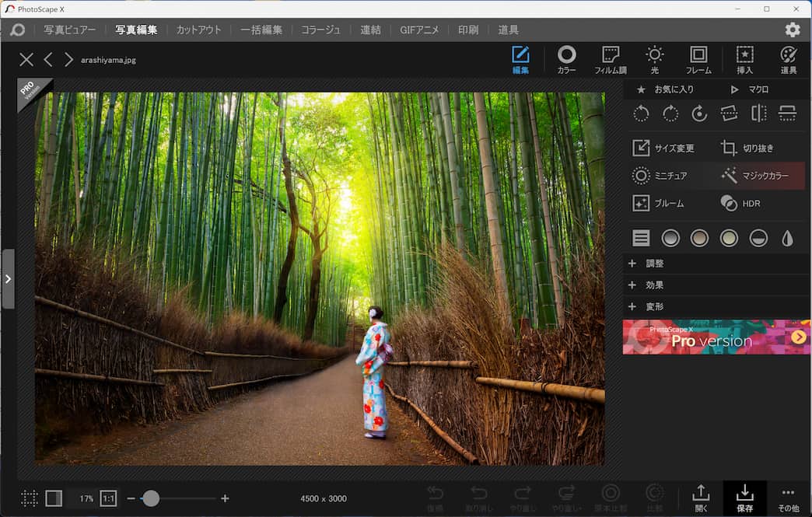The height and width of the screenshot is (517, 812).
Task: Open the サイズ変更 resize tool
Action: (665, 147)
